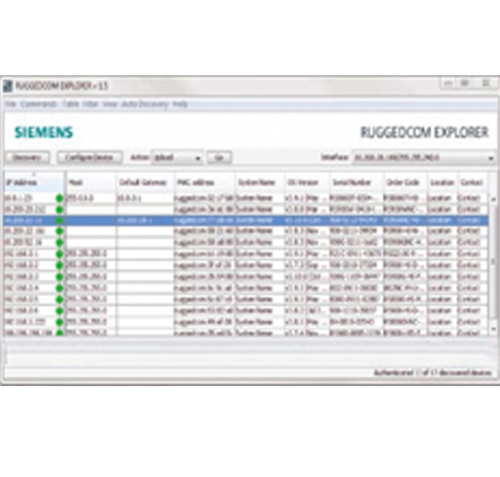Select the device row 192.168.0.6

pos(246,310)
